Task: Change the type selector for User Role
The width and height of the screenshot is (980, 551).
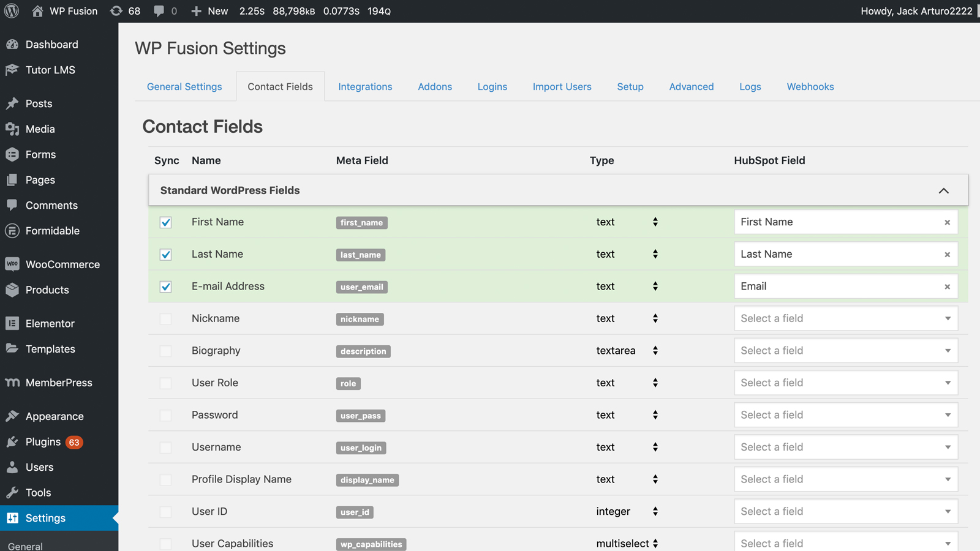Action: coord(627,383)
